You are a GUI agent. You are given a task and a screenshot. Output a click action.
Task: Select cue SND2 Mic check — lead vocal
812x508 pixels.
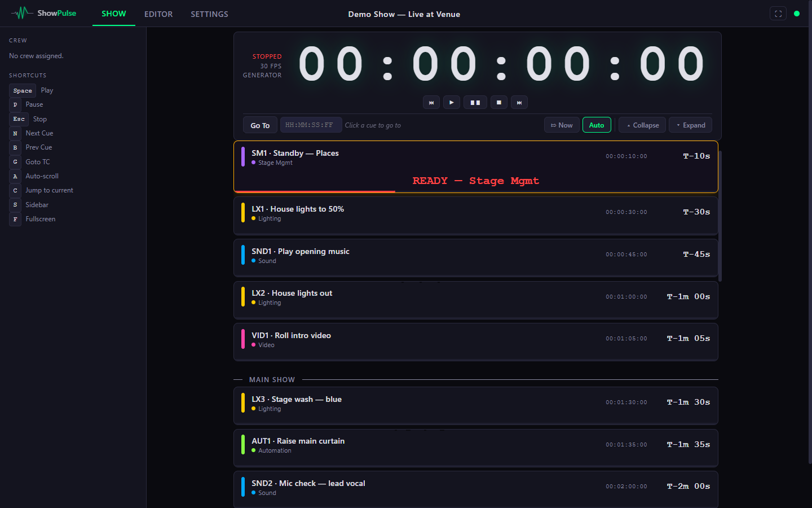click(476, 489)
